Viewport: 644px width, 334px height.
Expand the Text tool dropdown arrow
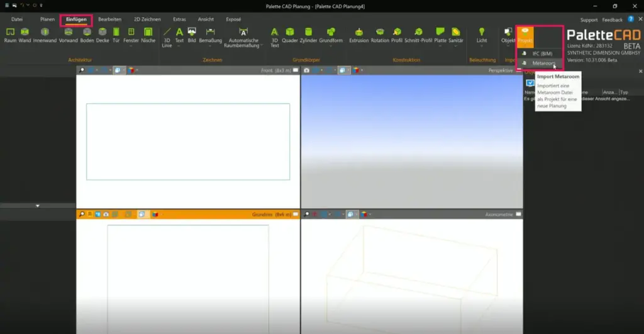tap(179, 46)
